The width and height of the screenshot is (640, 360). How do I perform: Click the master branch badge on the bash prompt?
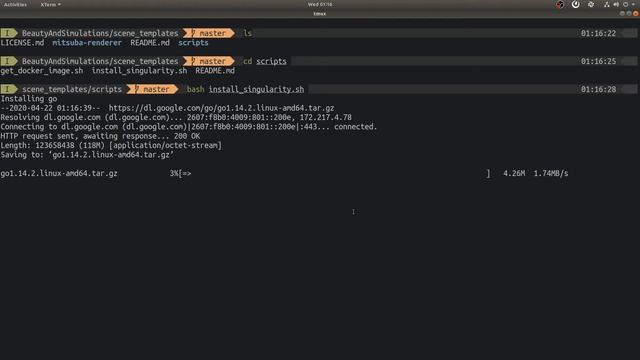tap(153, 89)
